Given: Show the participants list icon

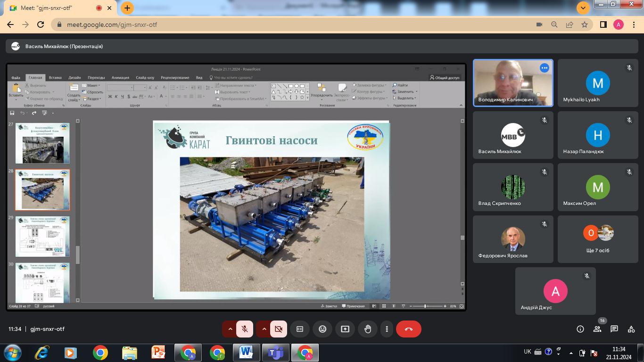Looking at the screenshot, I should [597, 329].
